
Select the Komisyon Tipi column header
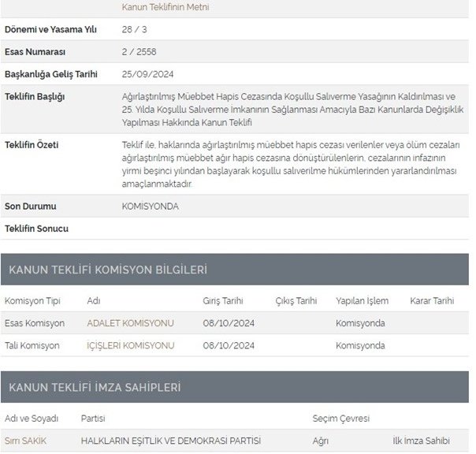coord(32,301)
